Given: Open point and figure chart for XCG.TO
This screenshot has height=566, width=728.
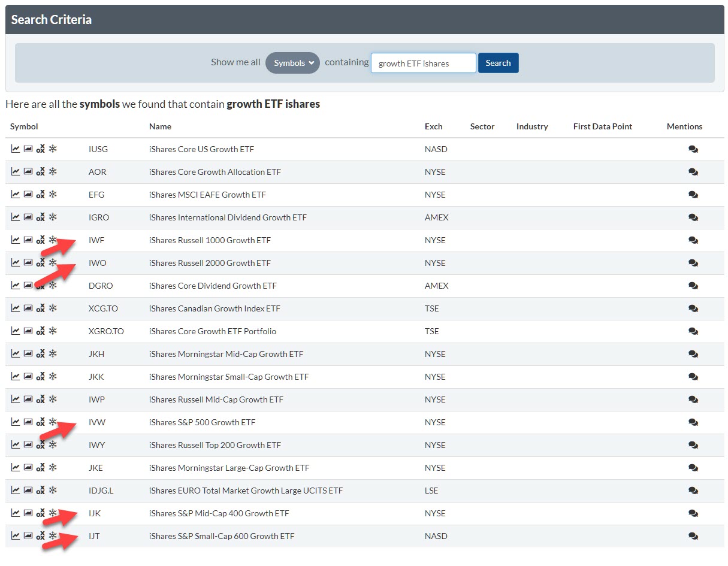Looking at the screenshot, I should (40, 308).
